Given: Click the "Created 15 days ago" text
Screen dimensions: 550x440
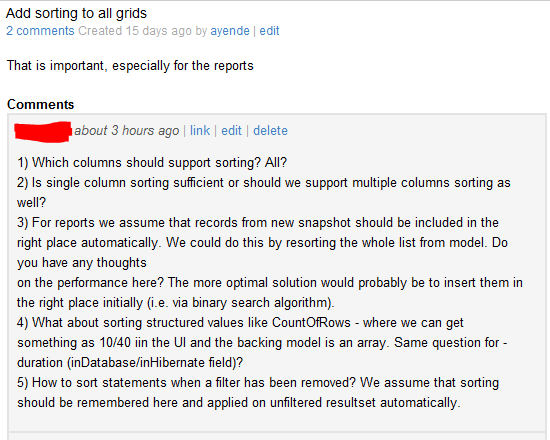Looking at the screenshot, I should pyautogui.click(x=135, y=31).
